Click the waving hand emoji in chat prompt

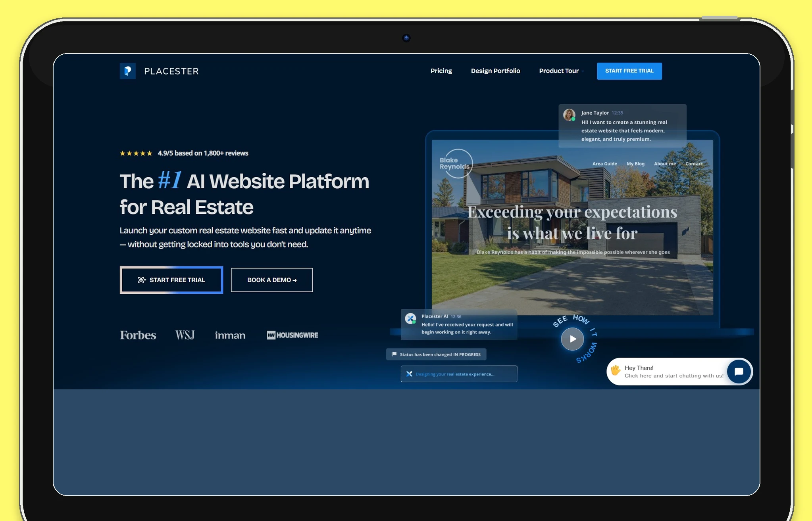coord(616,370)
